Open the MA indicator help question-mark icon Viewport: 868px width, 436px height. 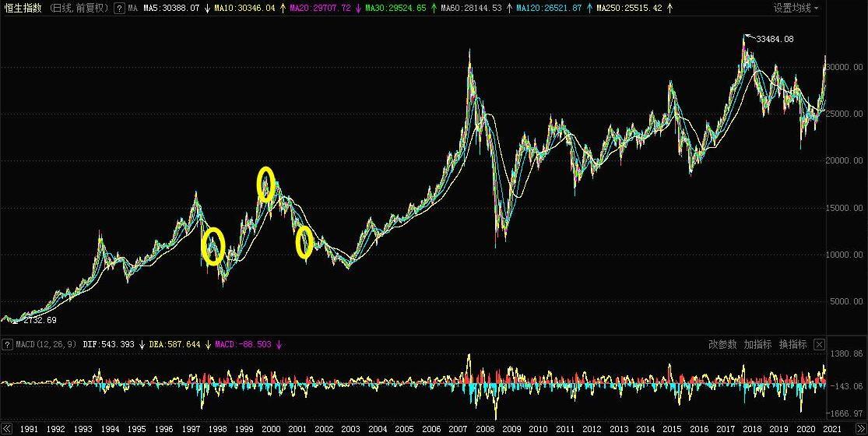(x=119, y=9)
